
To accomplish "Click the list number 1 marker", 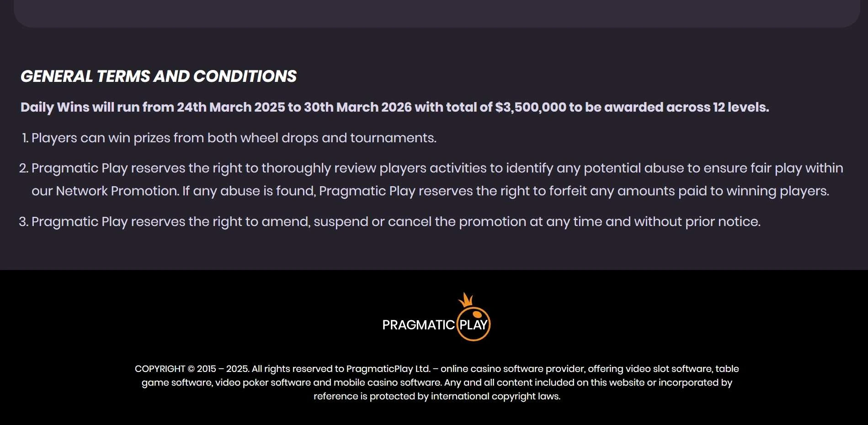I will click(x=25, y=138).
